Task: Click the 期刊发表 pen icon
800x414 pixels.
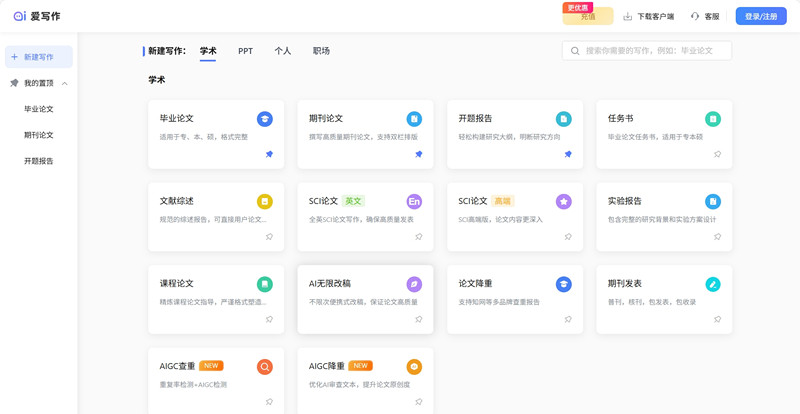Action: 713,284
